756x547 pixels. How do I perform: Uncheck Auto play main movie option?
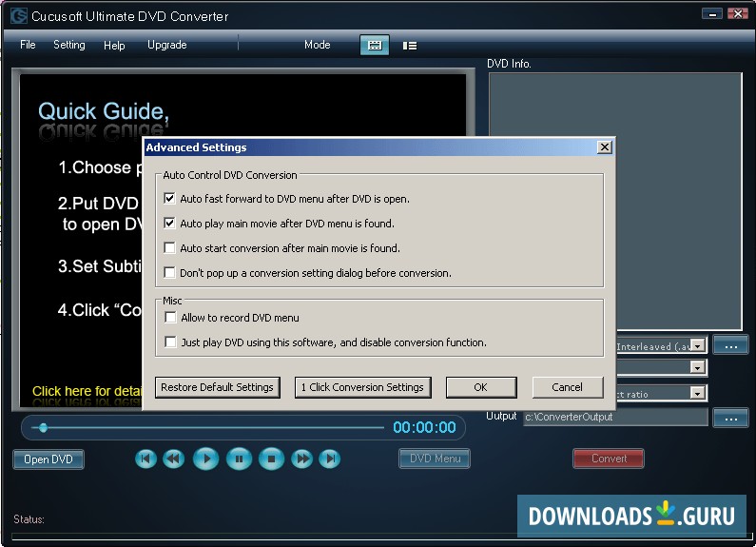pyautogui.click(x=169, y=223)
